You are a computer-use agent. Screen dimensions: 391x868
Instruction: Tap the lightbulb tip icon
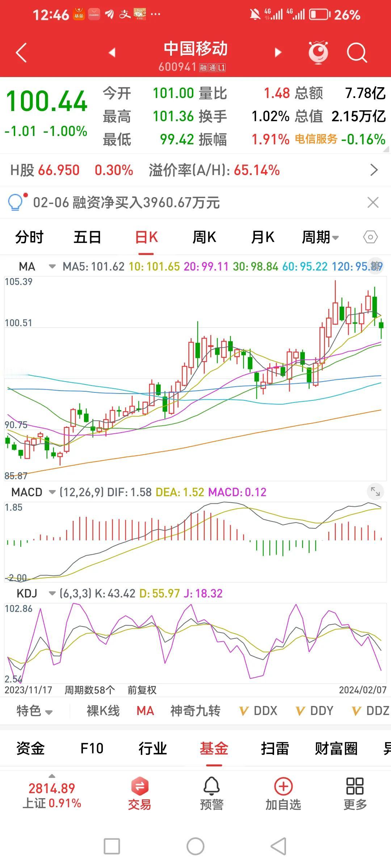16,202
